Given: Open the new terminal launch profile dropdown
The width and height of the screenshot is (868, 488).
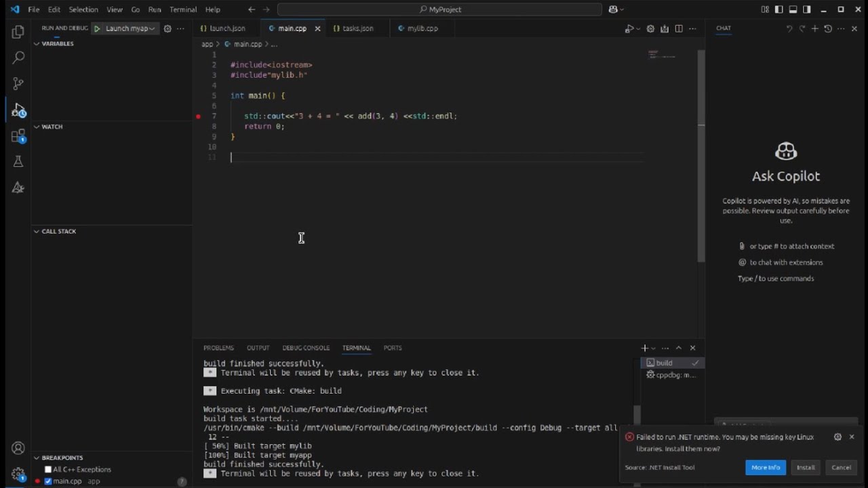Looking at the screenshot, I should point(654,348).
